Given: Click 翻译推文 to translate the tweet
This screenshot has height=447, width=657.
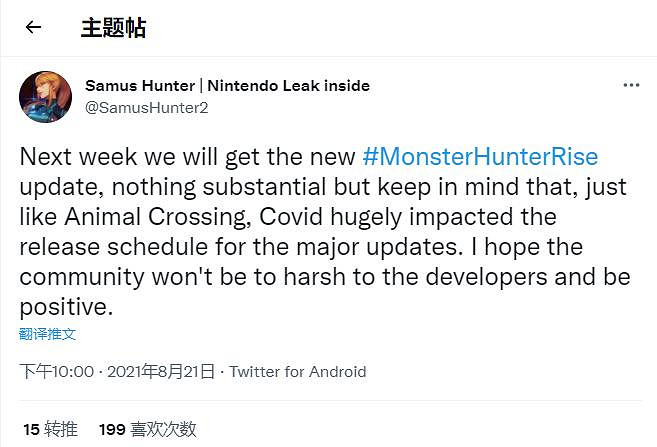Looking at the screenshot, I should pos(47,334).
